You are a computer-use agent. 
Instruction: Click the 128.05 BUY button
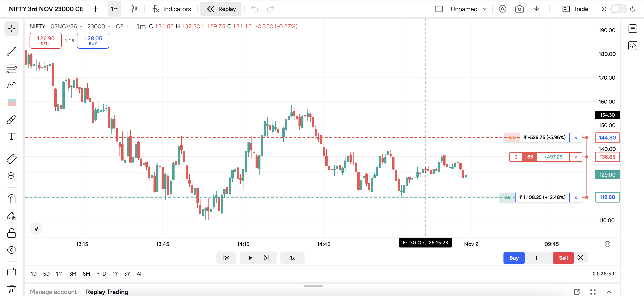coord(93,40)
